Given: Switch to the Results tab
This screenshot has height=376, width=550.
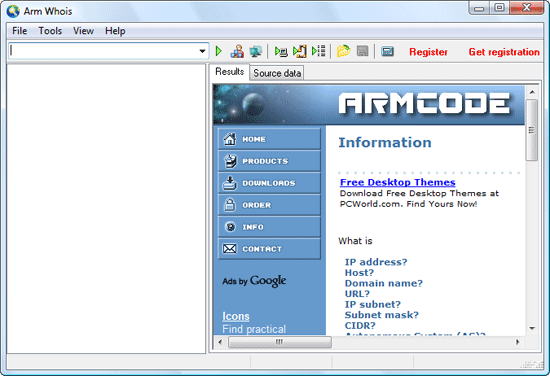Looking at the screenshot, I should point(230,72).
